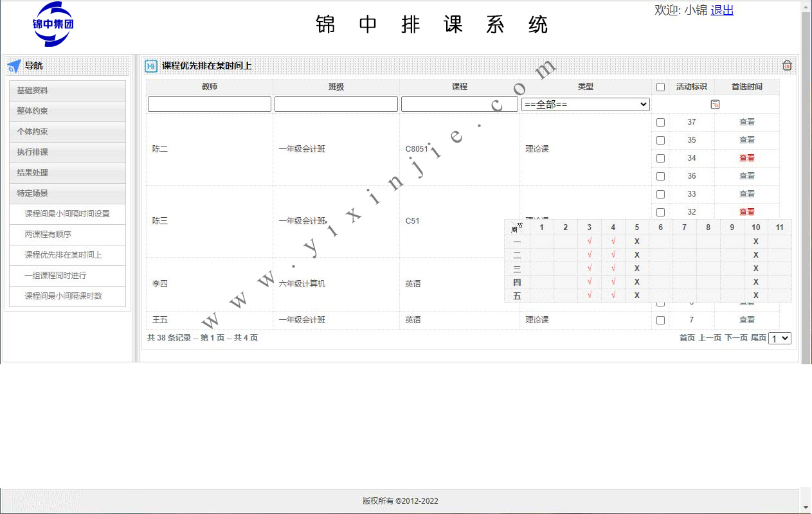Viewport: 812px width, 514px height.
Task: Check the box for activity 34
Action: tap(660, 158)
